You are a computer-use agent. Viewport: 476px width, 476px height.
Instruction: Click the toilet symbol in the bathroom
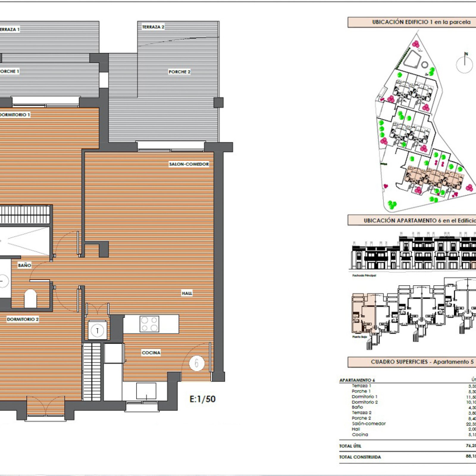[x=30, y=298]
